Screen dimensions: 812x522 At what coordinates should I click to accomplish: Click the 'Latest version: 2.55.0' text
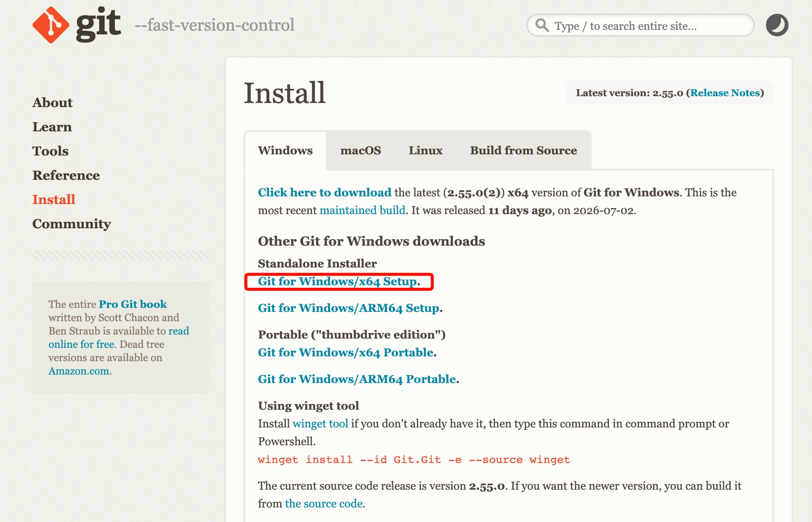pos(630,93)
